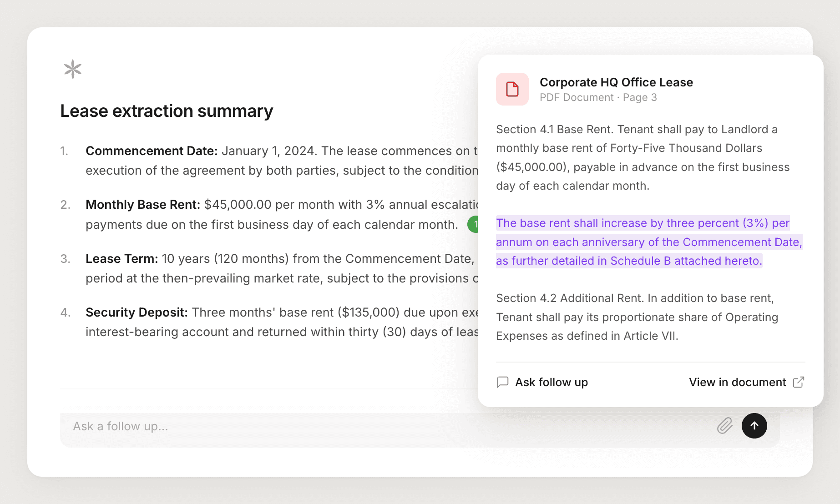840x504 pixels.
Task: Select the Monthly Base Rent label
Action: 143,205
